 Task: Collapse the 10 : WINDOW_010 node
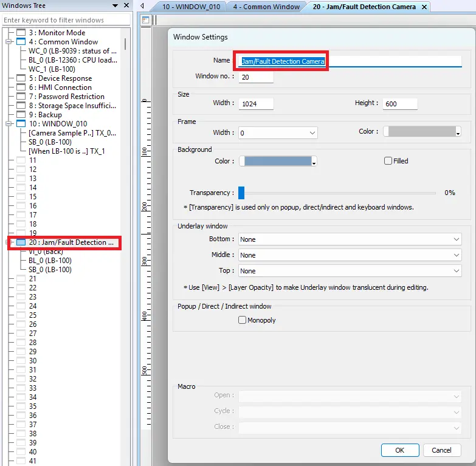coord(9,123)
